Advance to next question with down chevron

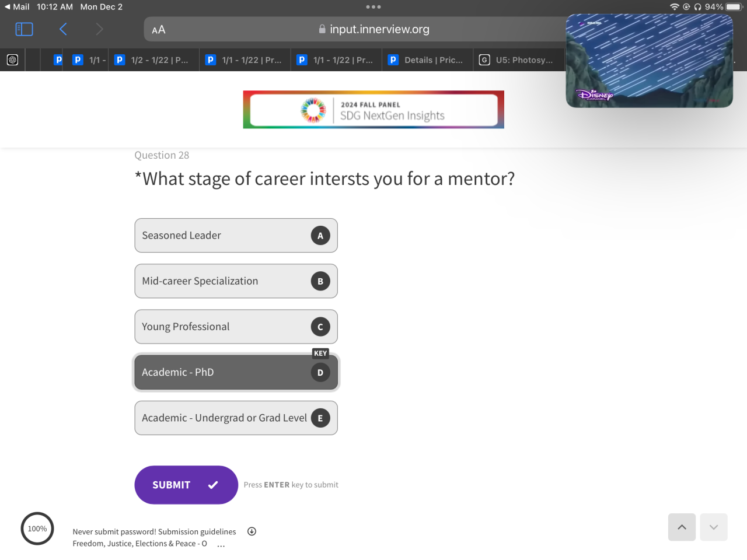click(713, 527)
